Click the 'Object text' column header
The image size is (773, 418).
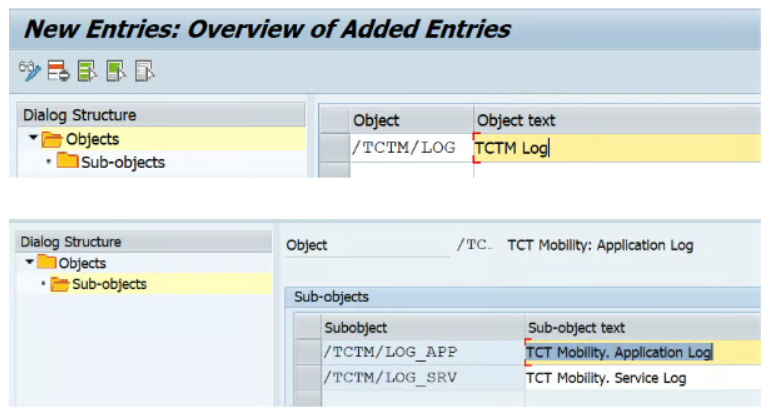[516, 121]
